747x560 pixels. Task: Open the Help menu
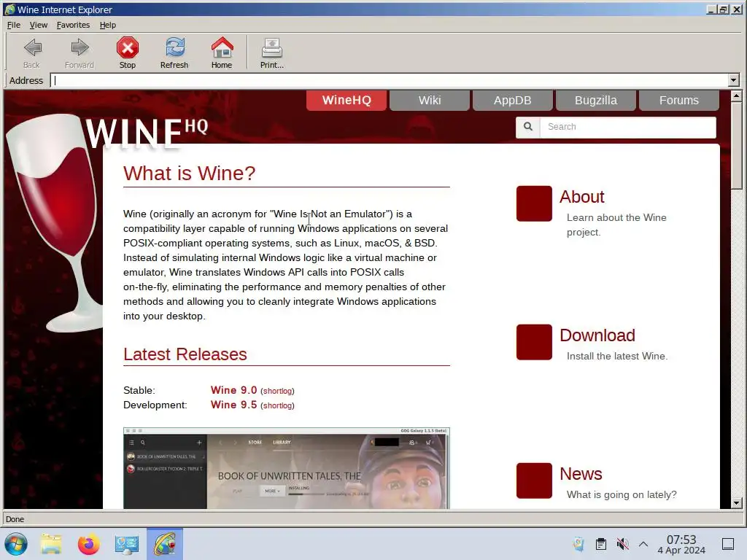click(108, 25)
